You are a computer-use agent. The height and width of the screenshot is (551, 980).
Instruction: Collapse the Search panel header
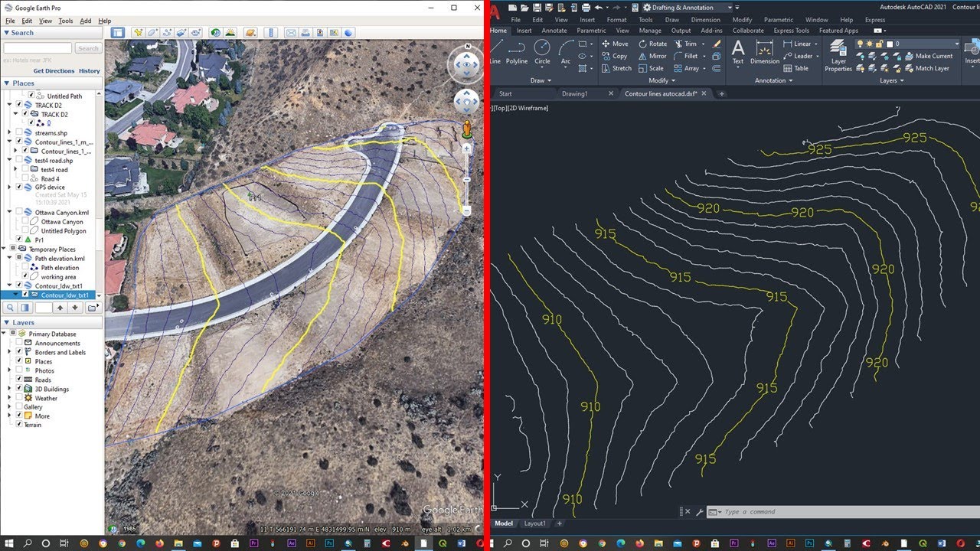click(51, 33)
